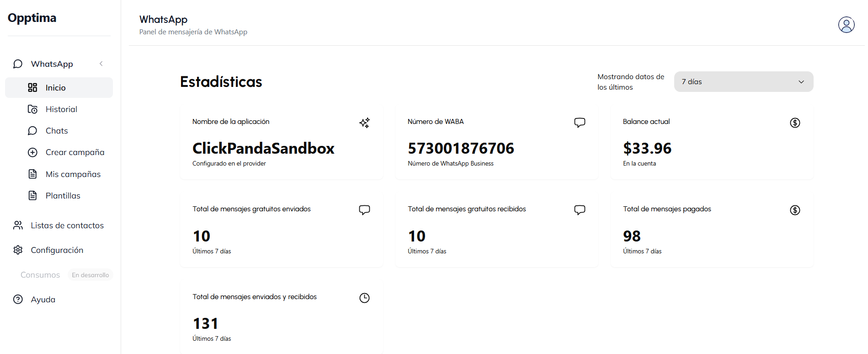Click the sparkle icon on application name card
Image resolution: width=868 pixels, height=354 pixels.
[364, 123]
